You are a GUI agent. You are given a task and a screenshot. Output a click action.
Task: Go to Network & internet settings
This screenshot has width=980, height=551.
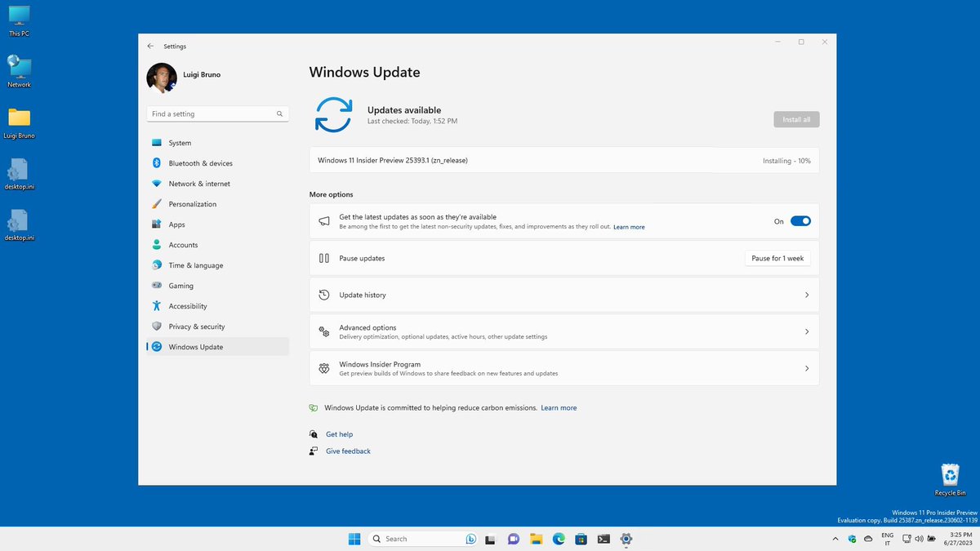[217, 184]
